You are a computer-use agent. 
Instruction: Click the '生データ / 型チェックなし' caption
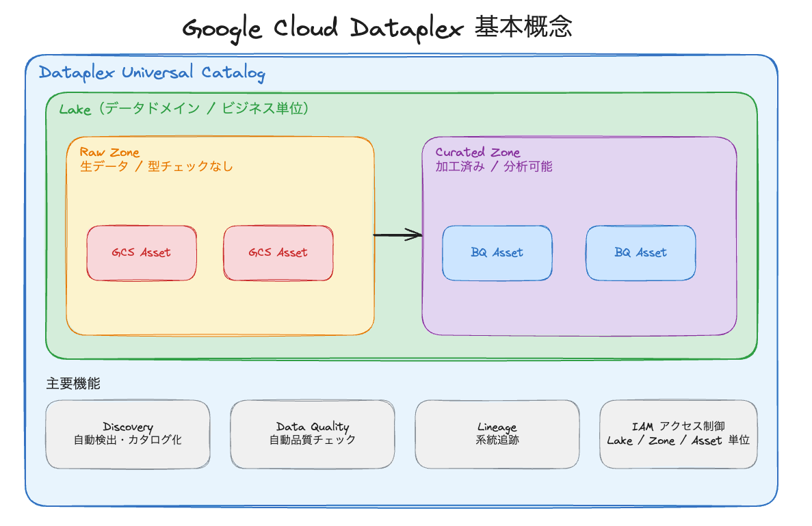[x=157, y=166]
